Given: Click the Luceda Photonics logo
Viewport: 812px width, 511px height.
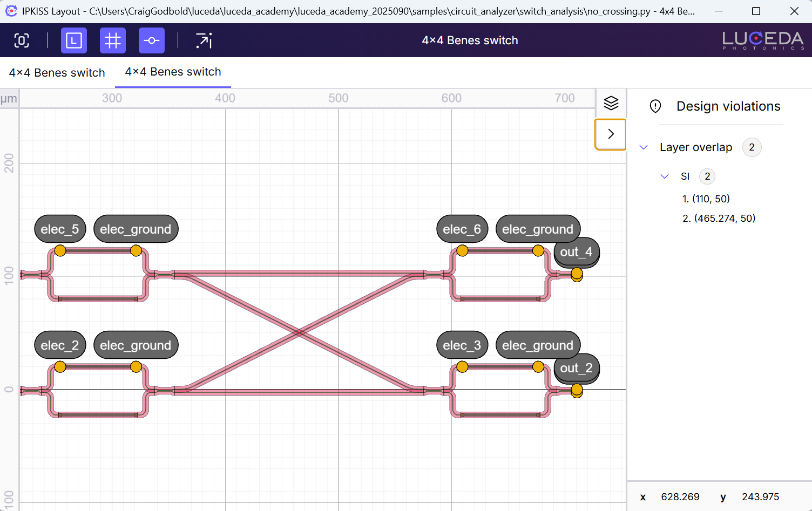Looking at the screenshot, I should pyautogui.click(x=763, y=40).
